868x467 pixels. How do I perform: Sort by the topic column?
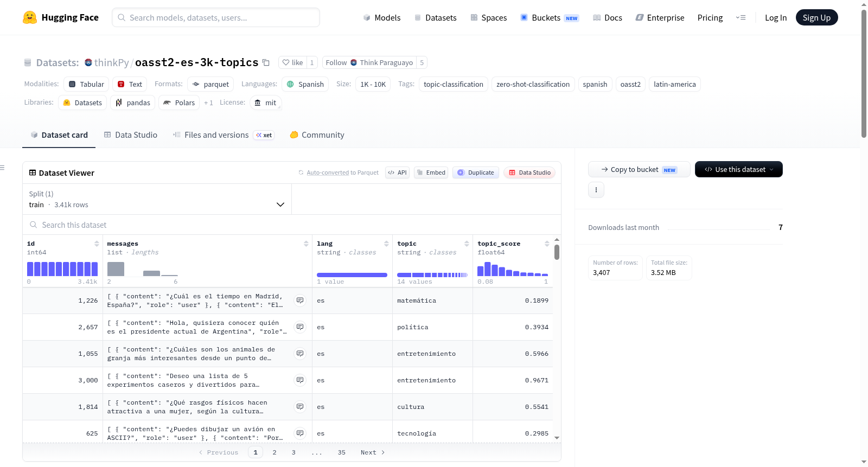click(x=467, y=244)
